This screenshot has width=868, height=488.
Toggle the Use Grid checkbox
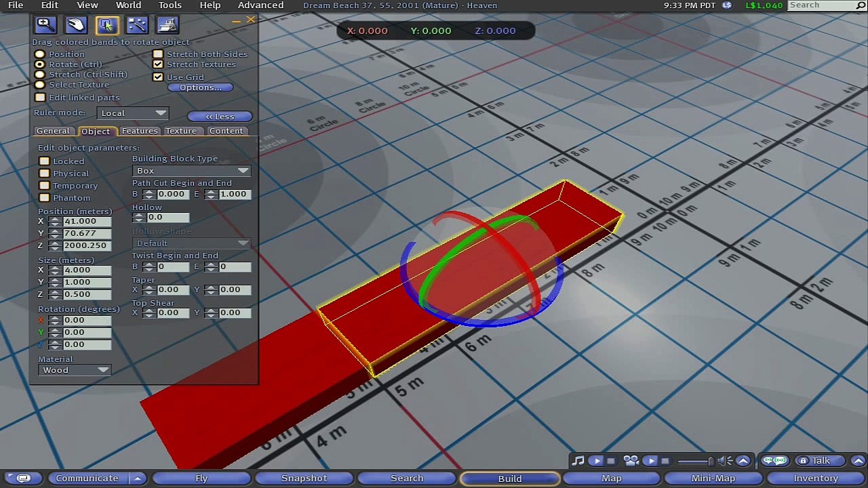(158, 77)
